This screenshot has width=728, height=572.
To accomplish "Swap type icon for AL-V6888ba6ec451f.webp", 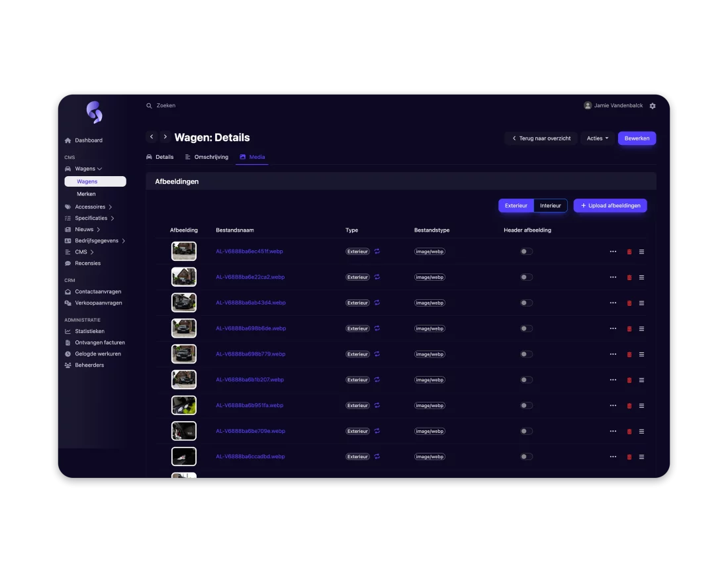I will 377,251.
